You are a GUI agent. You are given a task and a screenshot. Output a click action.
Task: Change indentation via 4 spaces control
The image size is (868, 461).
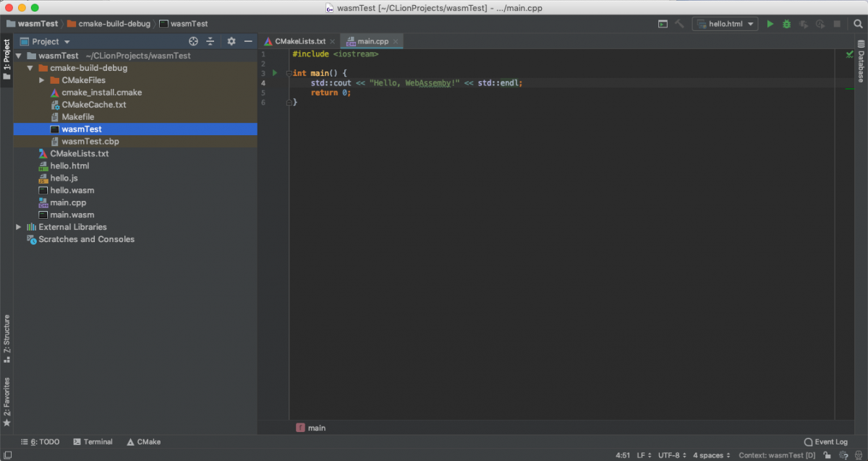coord(710,455)
